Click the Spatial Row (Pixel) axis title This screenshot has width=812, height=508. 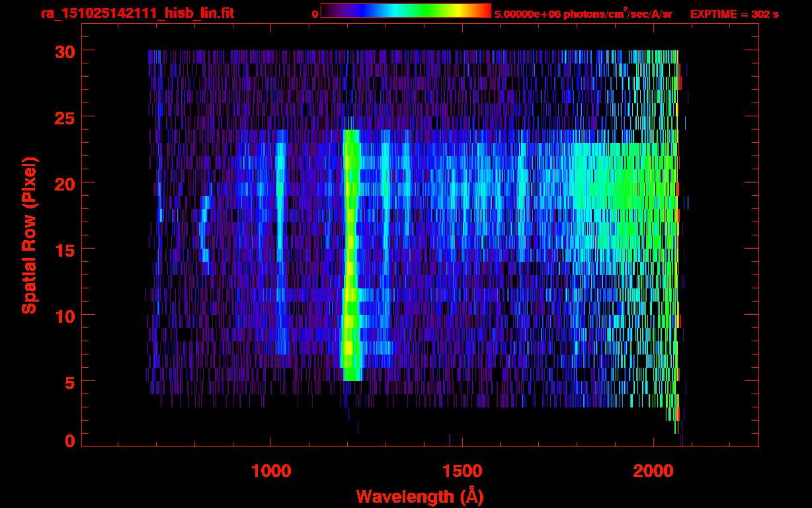(29, 235)
